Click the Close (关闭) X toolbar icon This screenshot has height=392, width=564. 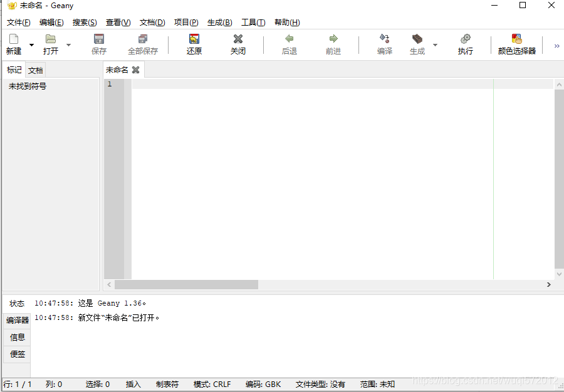[238, 39]
